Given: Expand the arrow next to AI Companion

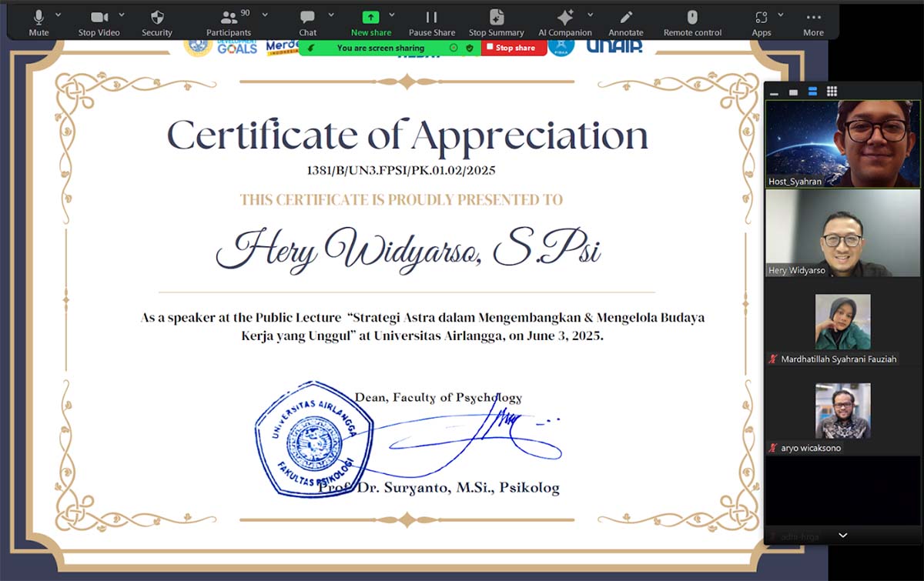Looking at the screenshot, I should [591, 15].
